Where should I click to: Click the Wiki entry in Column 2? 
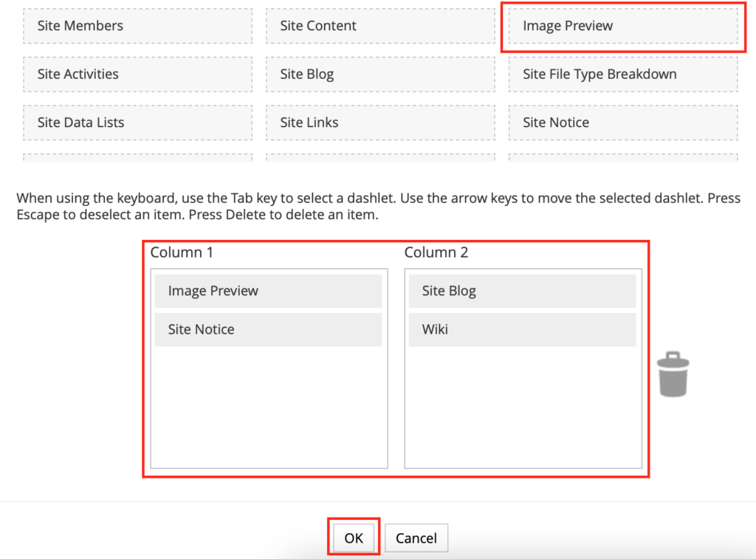click(522, 329)
